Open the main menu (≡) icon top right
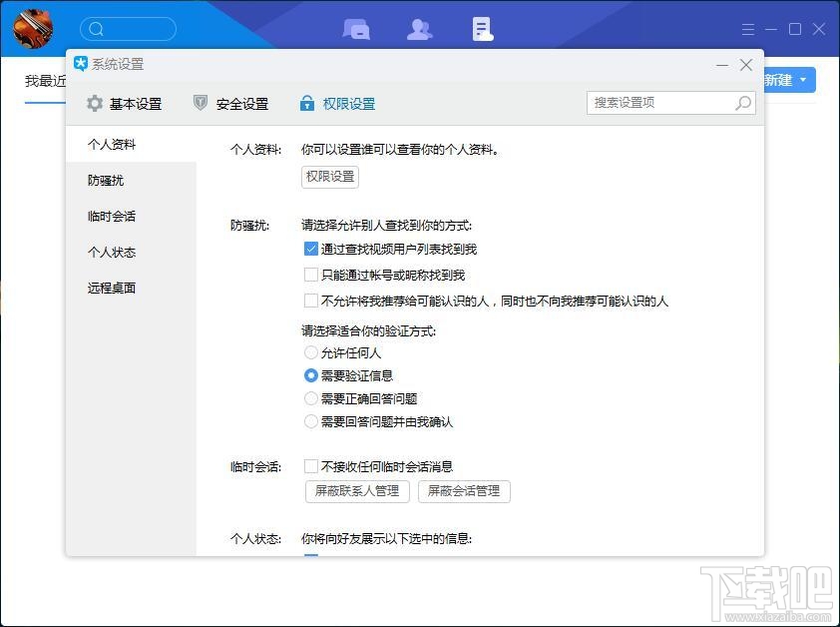The image size is (840, 627). click(747, 28)
